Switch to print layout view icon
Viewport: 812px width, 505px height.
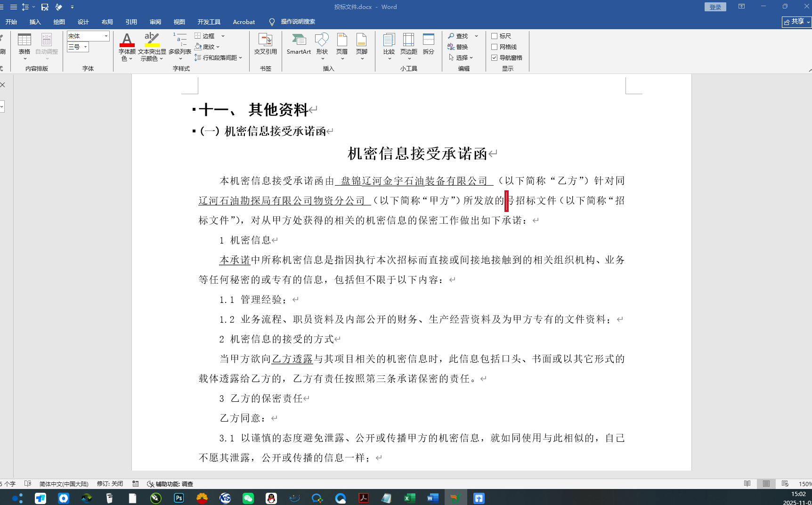(x=766, y=484)
